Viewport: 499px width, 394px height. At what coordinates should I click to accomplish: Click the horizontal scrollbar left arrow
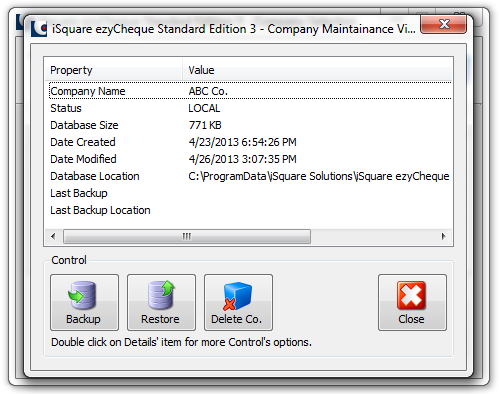[x=53, y=236]
